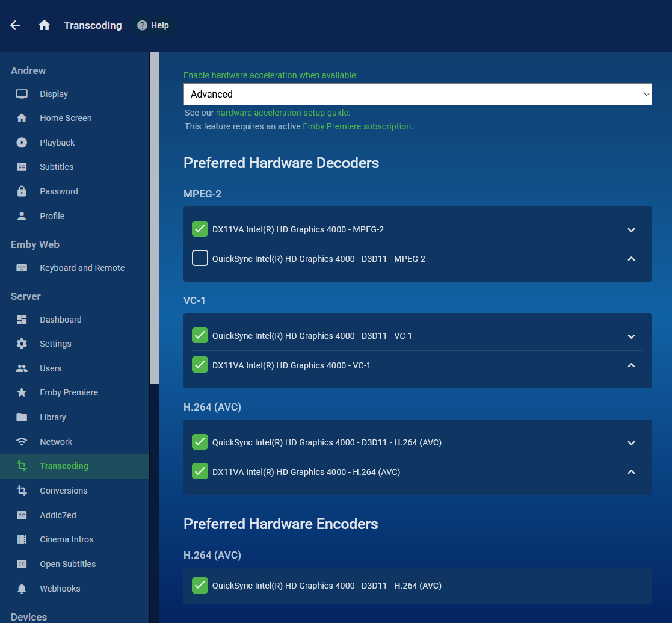Screen dimensions: 672x623
Task: Go to home via house icon
Action: (44, 25)
